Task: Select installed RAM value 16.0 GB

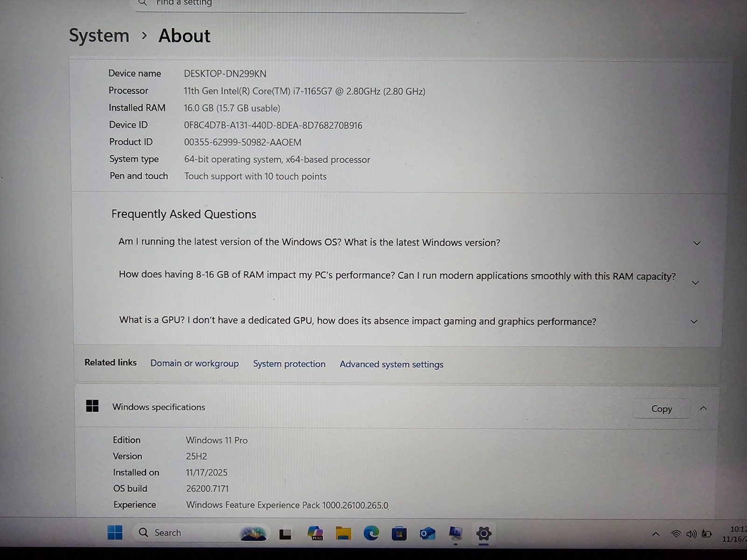Action: 232,108
